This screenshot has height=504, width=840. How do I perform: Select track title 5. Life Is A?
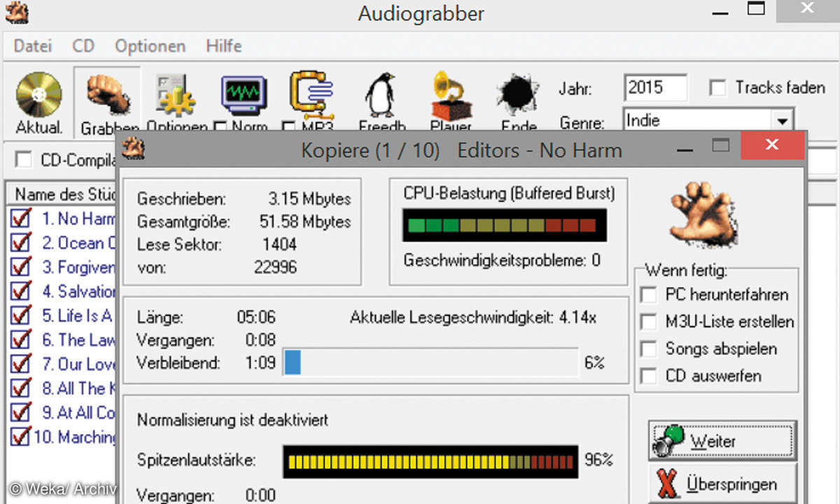(77, 316)
